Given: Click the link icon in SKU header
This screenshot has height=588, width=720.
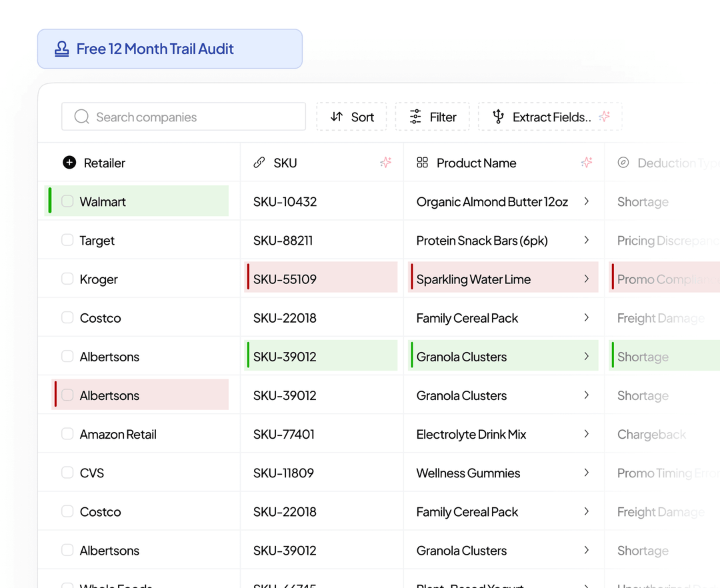Looking at the screenshot, I should pyautogui.click(x=259, y=163).
